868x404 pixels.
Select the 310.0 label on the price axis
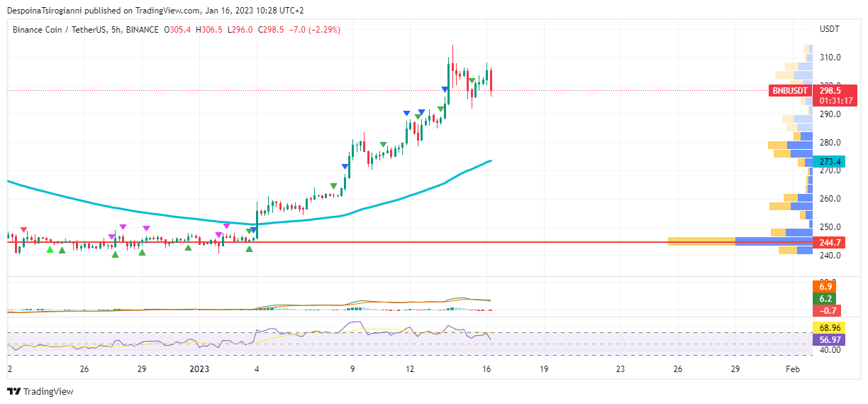pos(830,58)
